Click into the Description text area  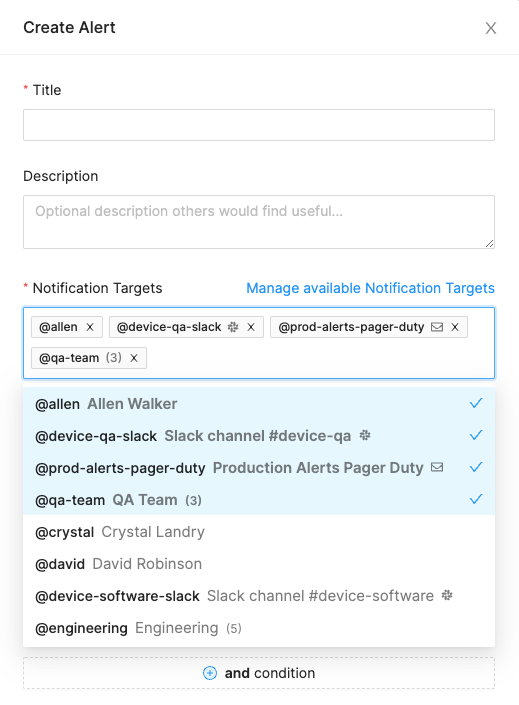tap(259, 222)
